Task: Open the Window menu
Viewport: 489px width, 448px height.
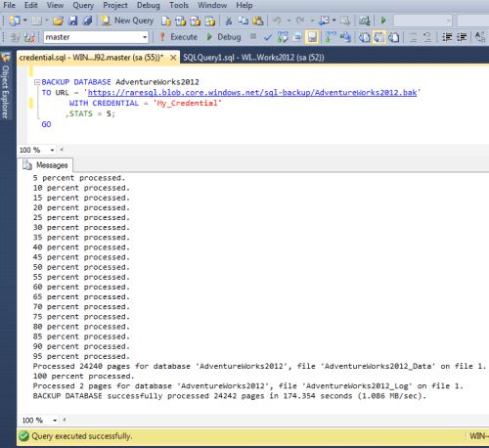Action: [212, 5]
